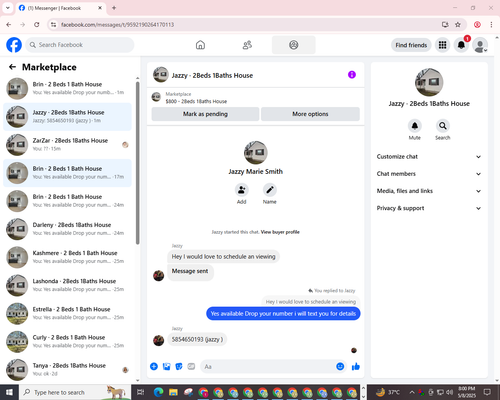Image resolution: width=500 pixels, height=400 pixels.
Task: Open the Account avatar menu
Action: click(480, 45)
